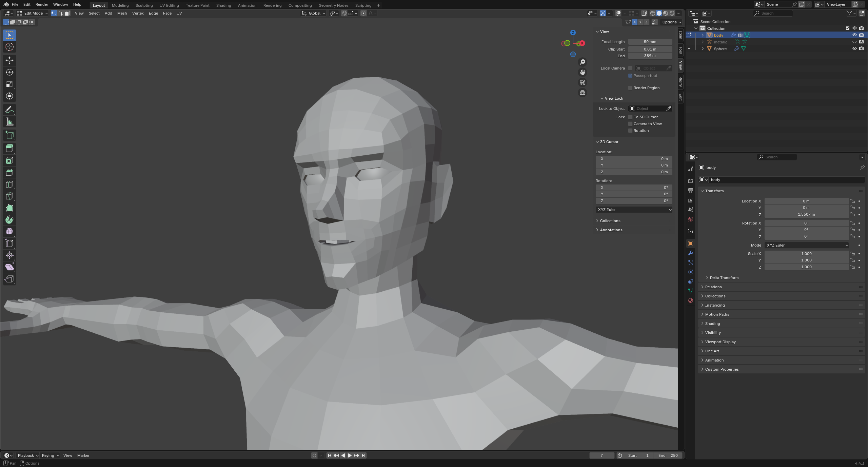Expand the metarig tree item
Image resolution: width=868 pixels, height=467 pixels.
tap(703, 42)
